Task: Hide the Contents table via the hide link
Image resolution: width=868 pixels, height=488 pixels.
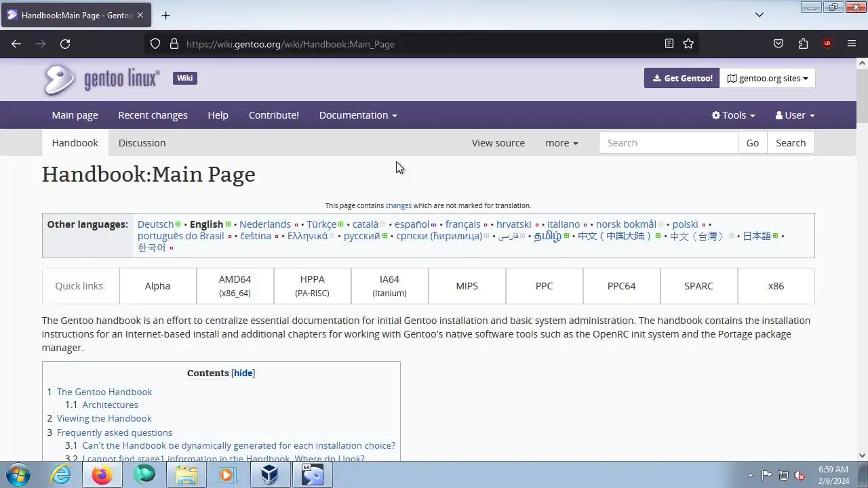Action: 243,373
